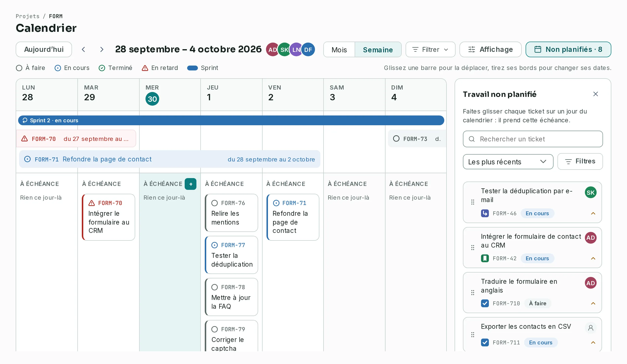Image resolution: width=627 pixels, height=364 pixels.
Task: Click the priority chevron on FORM-711 card
Action: 593,342
